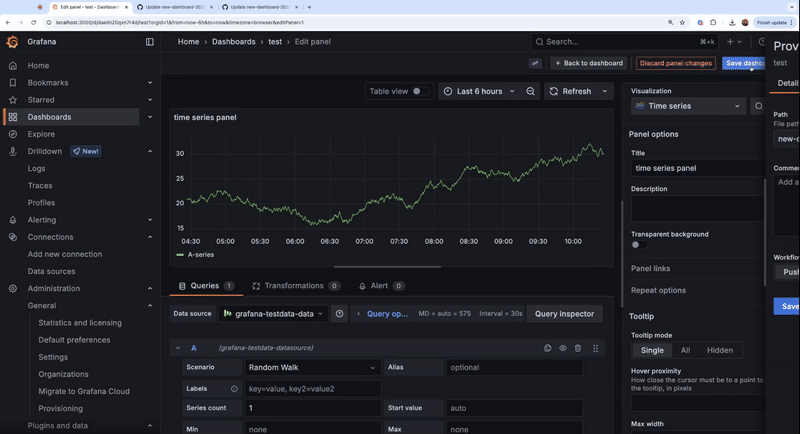The width and height of the screenshot is (800, 434).
Task: Open the Last 6 hours time picker
Action: (x=480, y=91)
